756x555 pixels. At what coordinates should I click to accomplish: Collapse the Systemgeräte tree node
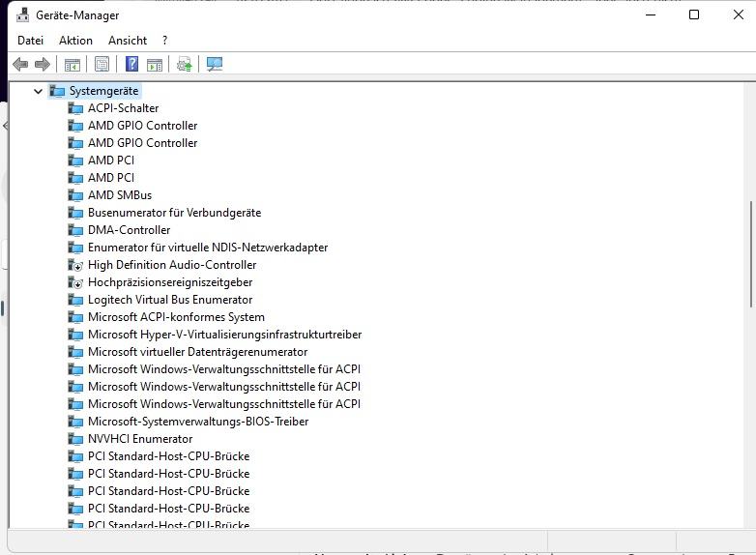coord(38,91)
